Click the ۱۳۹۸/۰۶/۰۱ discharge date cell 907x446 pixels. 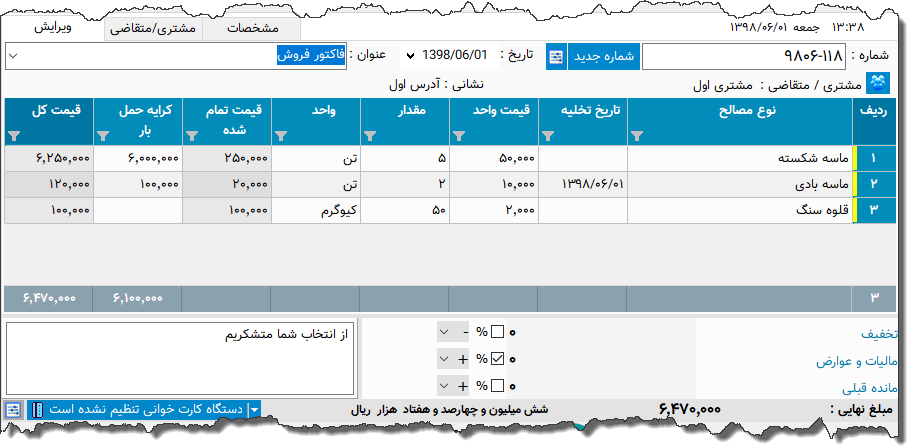[x=583, y=185]
